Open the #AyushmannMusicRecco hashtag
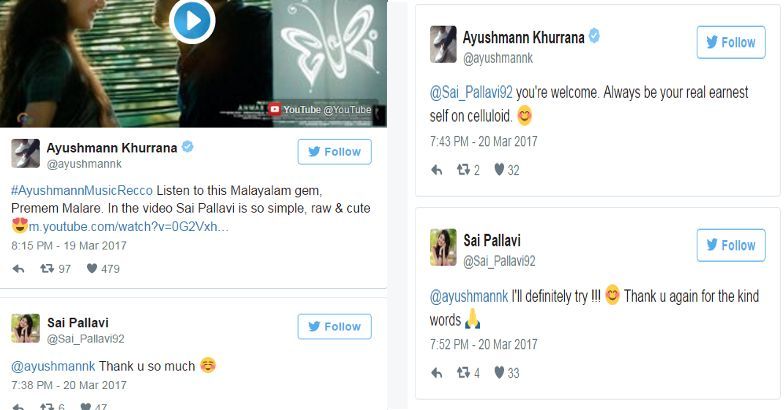Viewport: 784px width, 410px height. [82, 190]
